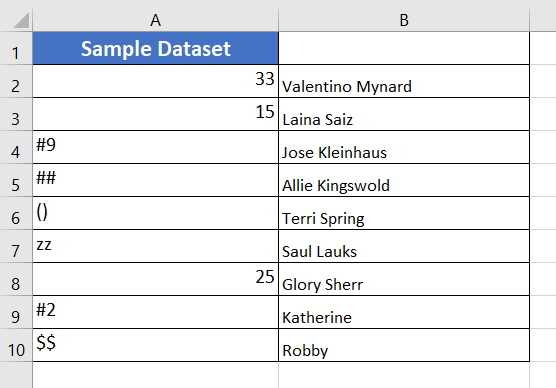556x388 pixels.
Task: Click the Sample Dataset header cell
Action: [x=155, y=48]
